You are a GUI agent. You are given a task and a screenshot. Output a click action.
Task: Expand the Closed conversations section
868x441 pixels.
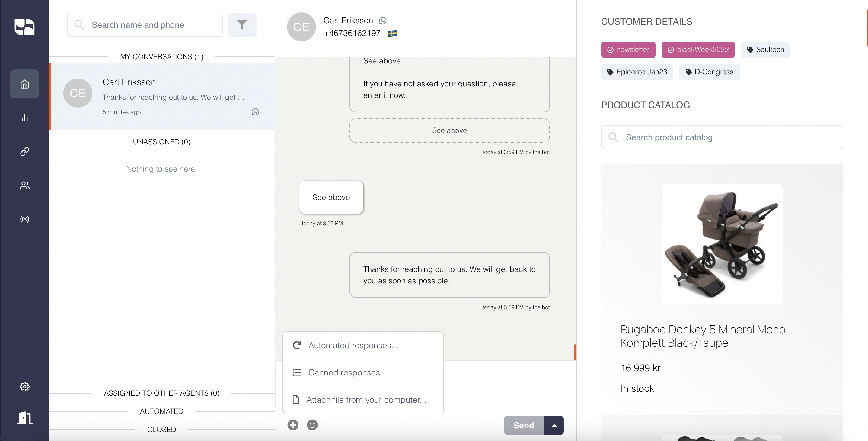(161, 429)
